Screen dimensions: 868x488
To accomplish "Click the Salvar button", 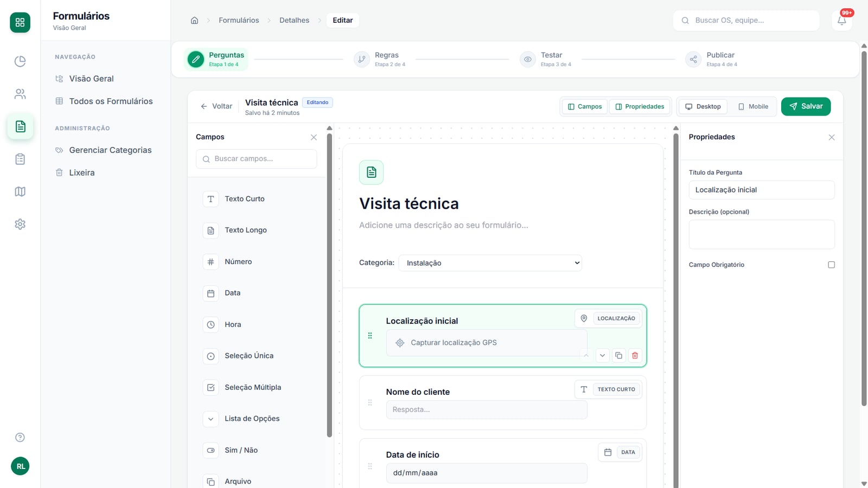I will pos(806,106).
